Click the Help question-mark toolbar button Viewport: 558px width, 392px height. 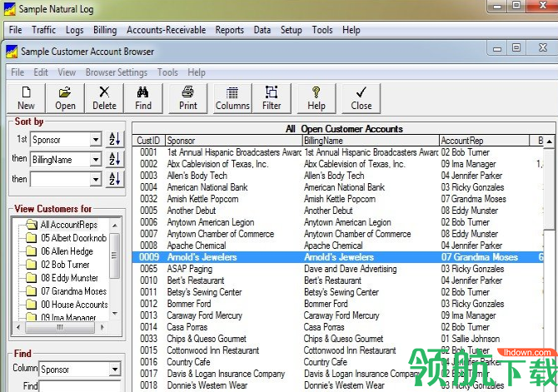pyautogui.click(x=316, y=98)
